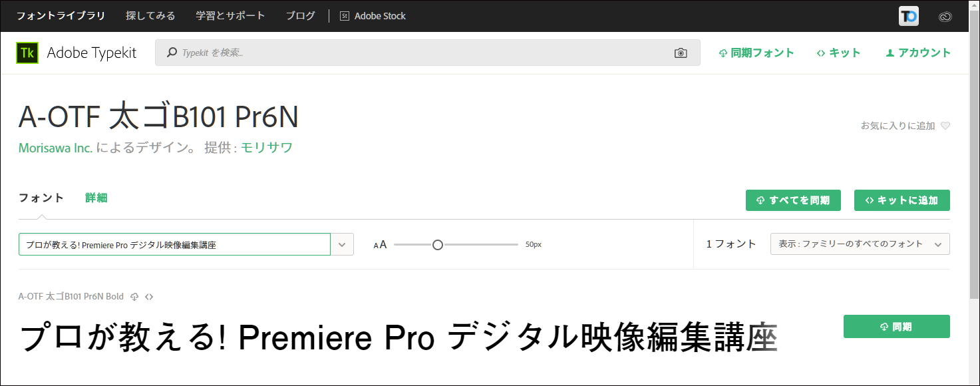This screenshot has height=386, width=980.
Task: Open the ブログ menu item
Action: tap(301, 16)
